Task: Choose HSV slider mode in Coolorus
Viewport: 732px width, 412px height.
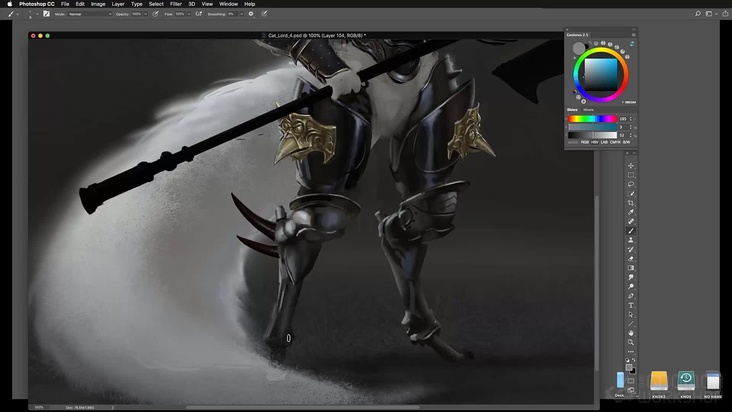Action: [x=595, y=142]
